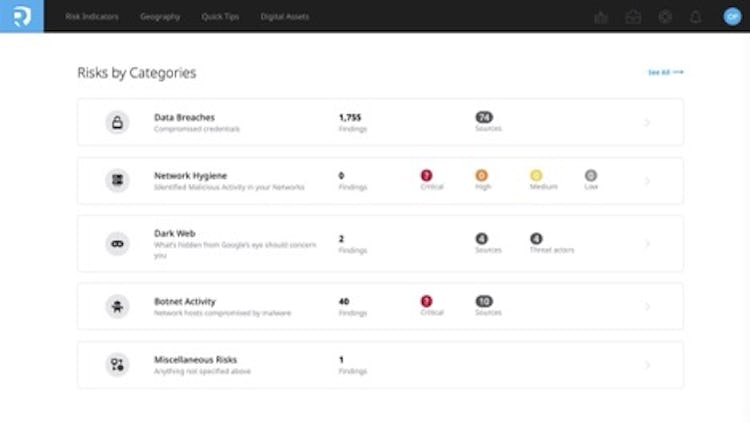Open the settings gear in top bar
Image resolution: width=750 pixels, height=423 pixels.
pos(665,17)
